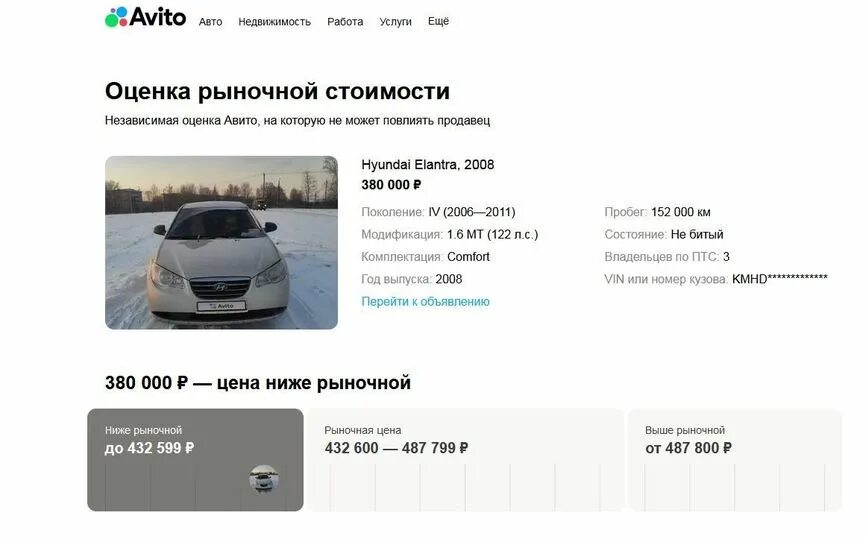Click the small round car marker on price scale
Viewport: 866px width, 539px height.
[264, 478]
